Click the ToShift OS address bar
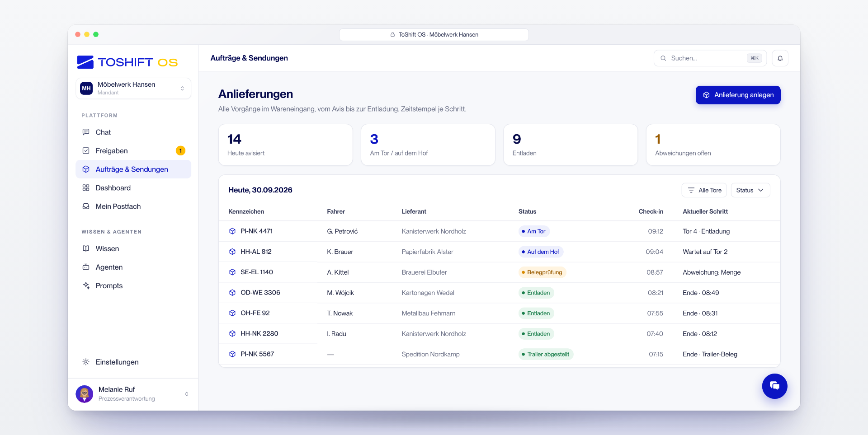This screenshot has height=435, width=868. coord(434,35)
